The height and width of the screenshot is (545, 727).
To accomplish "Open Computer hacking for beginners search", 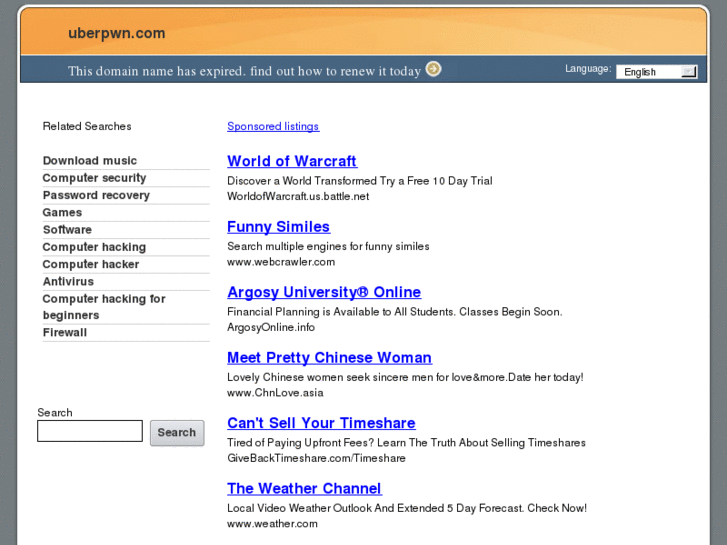I will point(104,307).
